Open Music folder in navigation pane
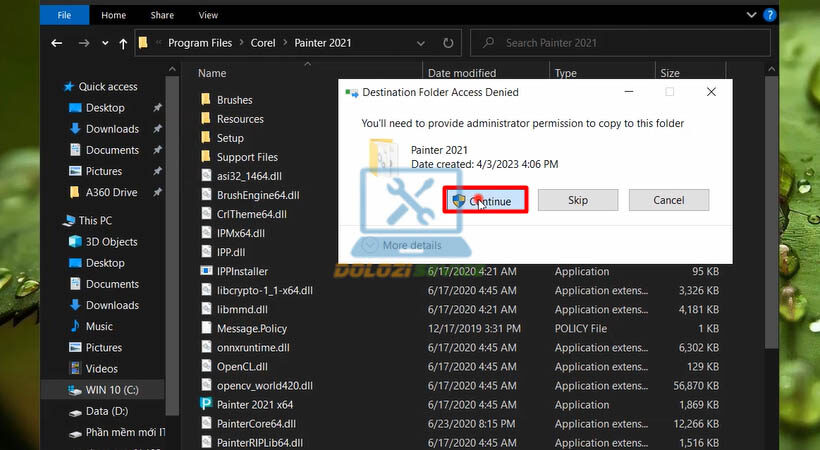820x450 pixels. [99, 326]
